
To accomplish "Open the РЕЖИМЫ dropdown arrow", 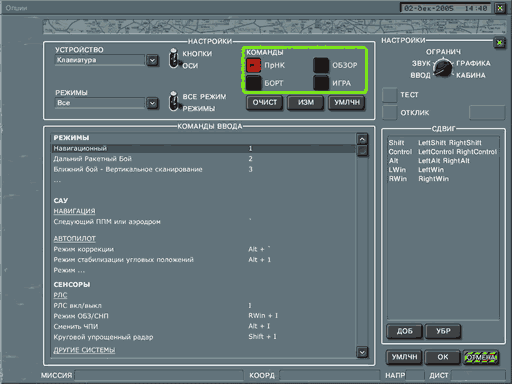I will click(x=152, y=103).
